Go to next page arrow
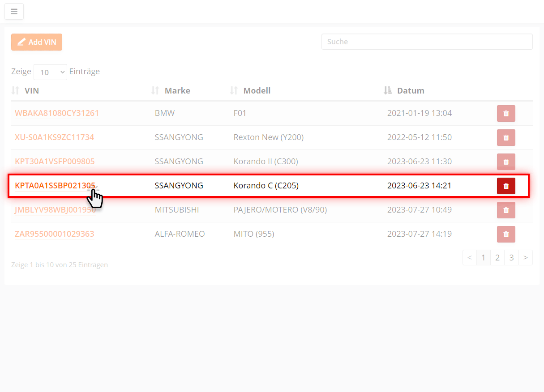The image size is (544, 392). (525, 258)
